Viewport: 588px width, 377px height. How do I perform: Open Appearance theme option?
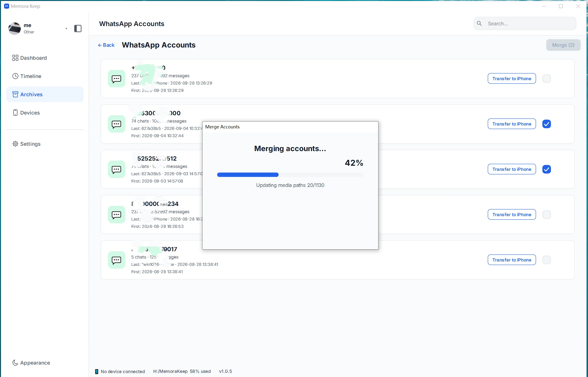click(45, 363)
